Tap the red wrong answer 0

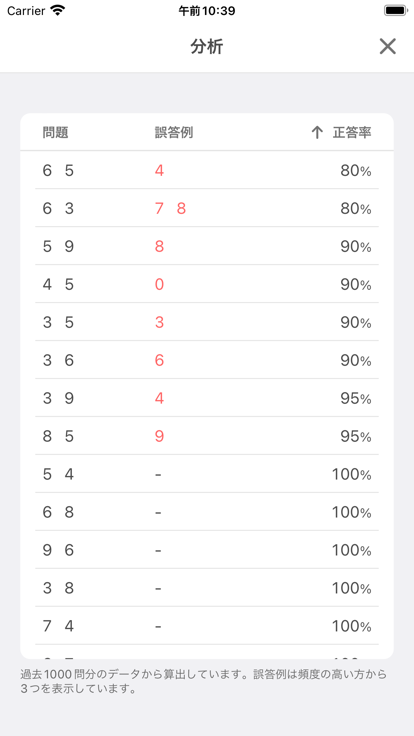(159, 284)
